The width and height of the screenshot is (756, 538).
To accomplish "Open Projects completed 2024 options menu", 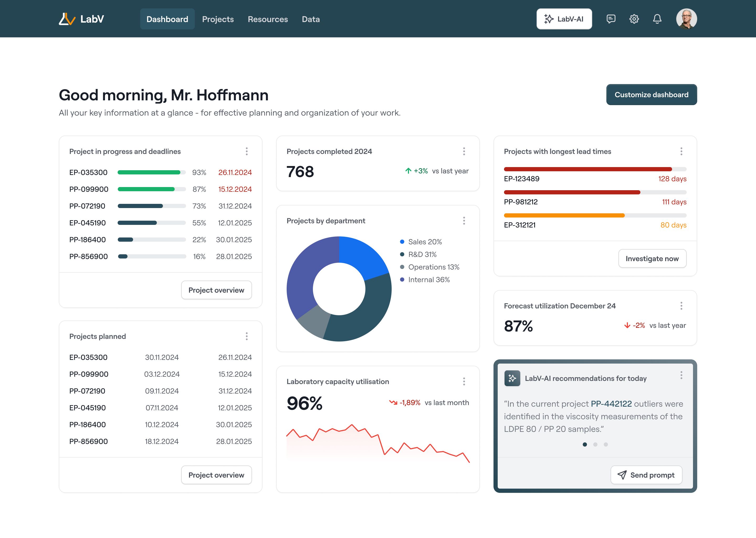I will click(464, 151).
